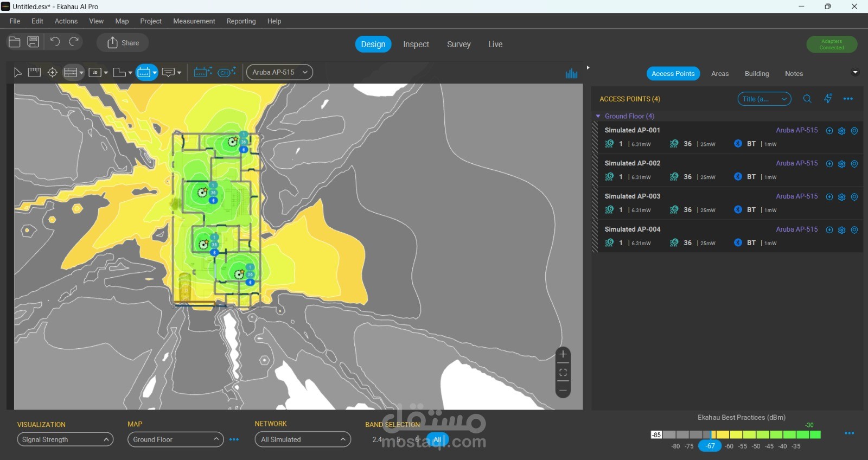Open the Title sort order dropdown

pos(764,99)
